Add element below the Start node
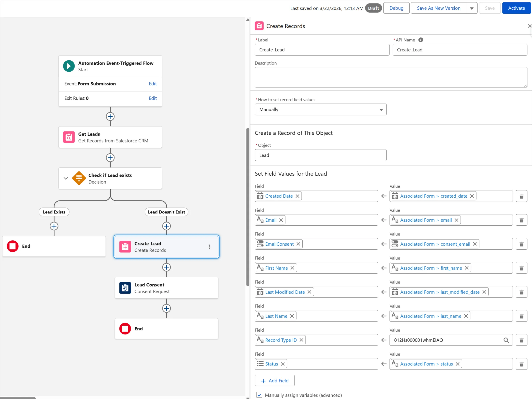532x399 pixels. (110, 117)
